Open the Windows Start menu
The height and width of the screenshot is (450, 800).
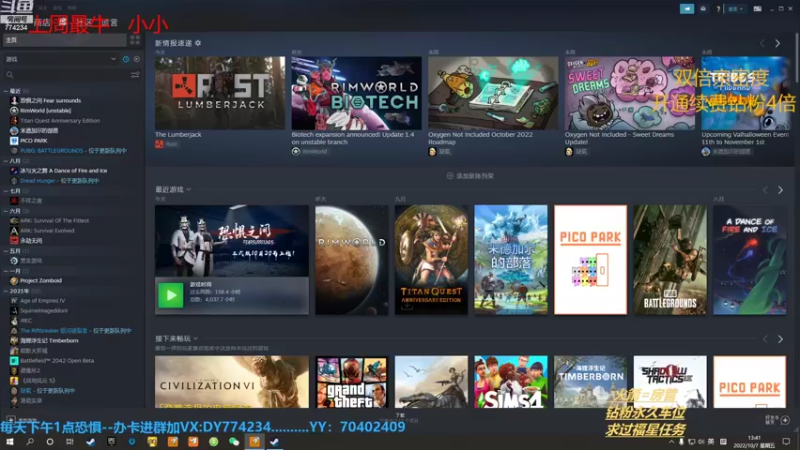[10, 441]
